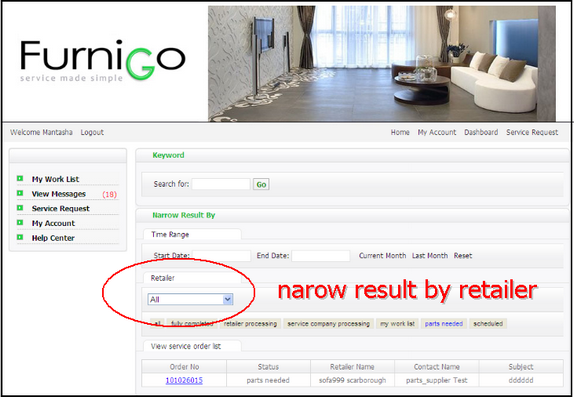Click the FurniGo logo
This screenshot has width=574, height=397.
coord(102,61)
